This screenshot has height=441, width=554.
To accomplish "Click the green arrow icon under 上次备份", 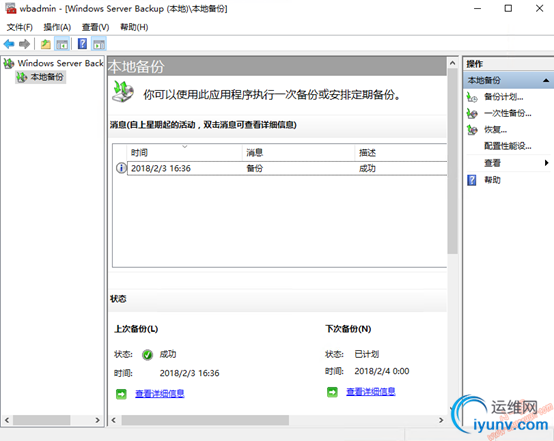I will pyautogui.click(x=121, y=394).
